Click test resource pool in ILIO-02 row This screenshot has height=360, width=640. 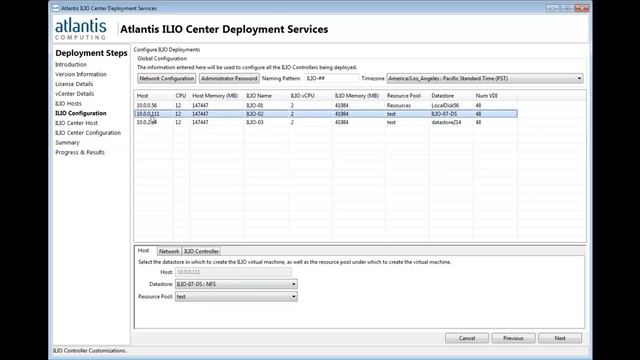tap(391, 114)
